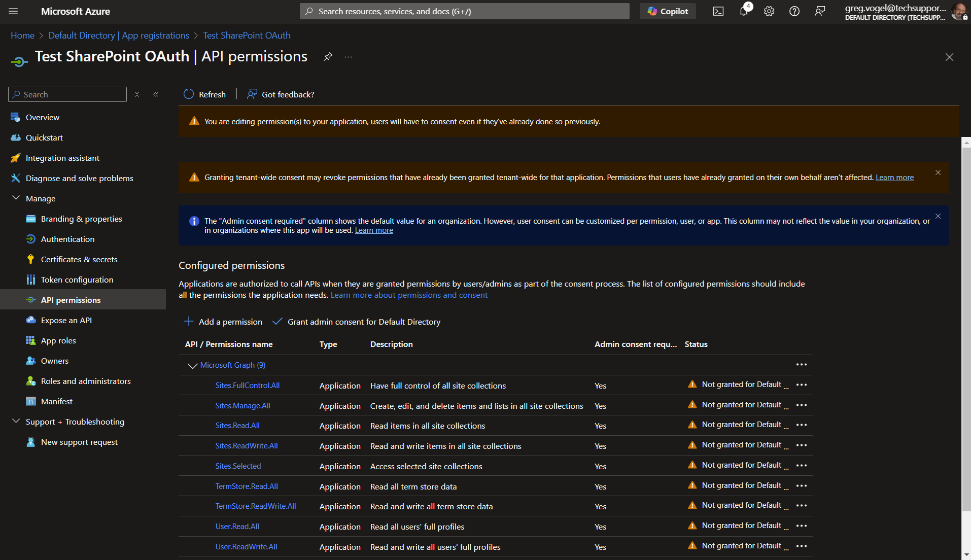
Task: Open the notifications bell icon
Action: (x=744, y=11)
